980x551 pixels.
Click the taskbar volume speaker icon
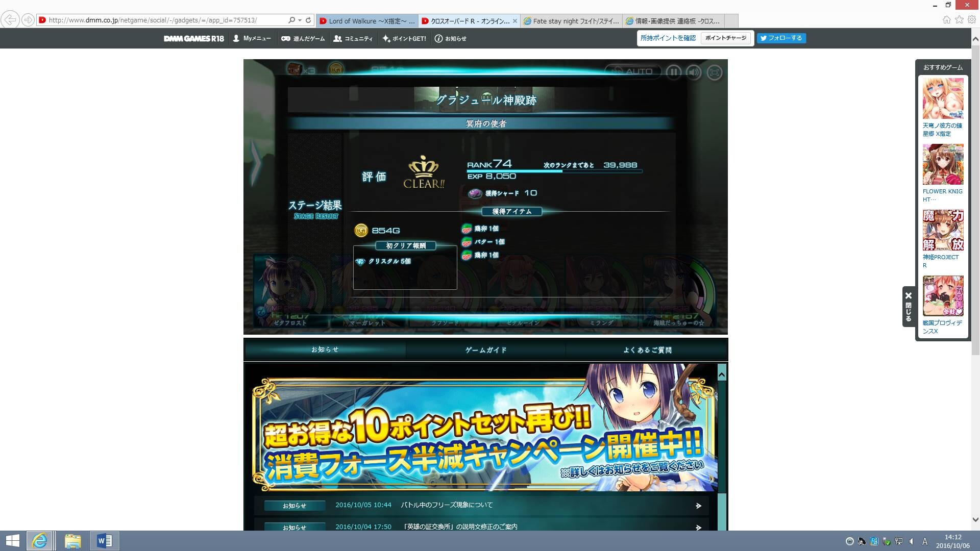tap(911, 541)
